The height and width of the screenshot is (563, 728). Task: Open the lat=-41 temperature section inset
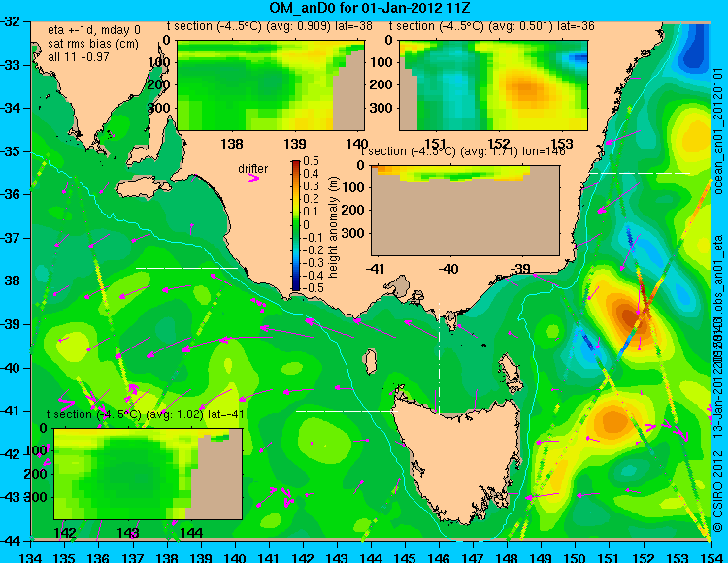tap(149, 474)
